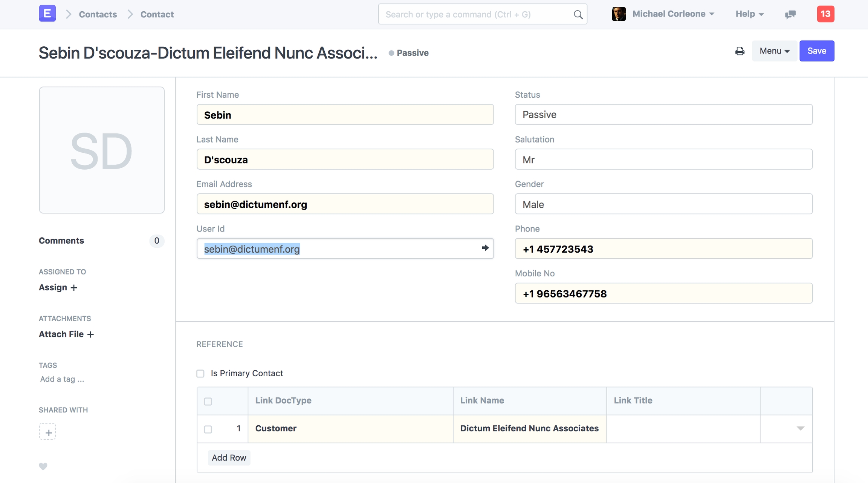Toggle the Is Primary Contact checkbox
868x483 pixels.
tap(200, 373)
